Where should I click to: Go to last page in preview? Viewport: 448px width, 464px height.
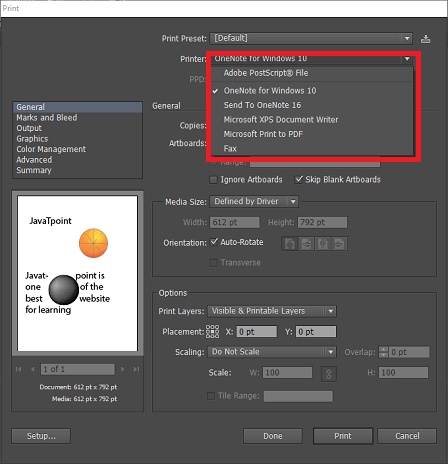(x=136, y=369)
